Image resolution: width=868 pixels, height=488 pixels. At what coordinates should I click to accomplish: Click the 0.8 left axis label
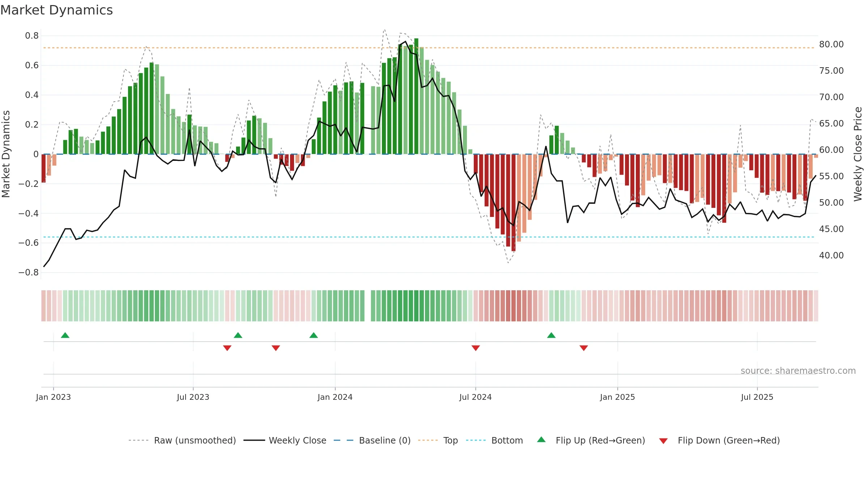(x=32, y=35)
